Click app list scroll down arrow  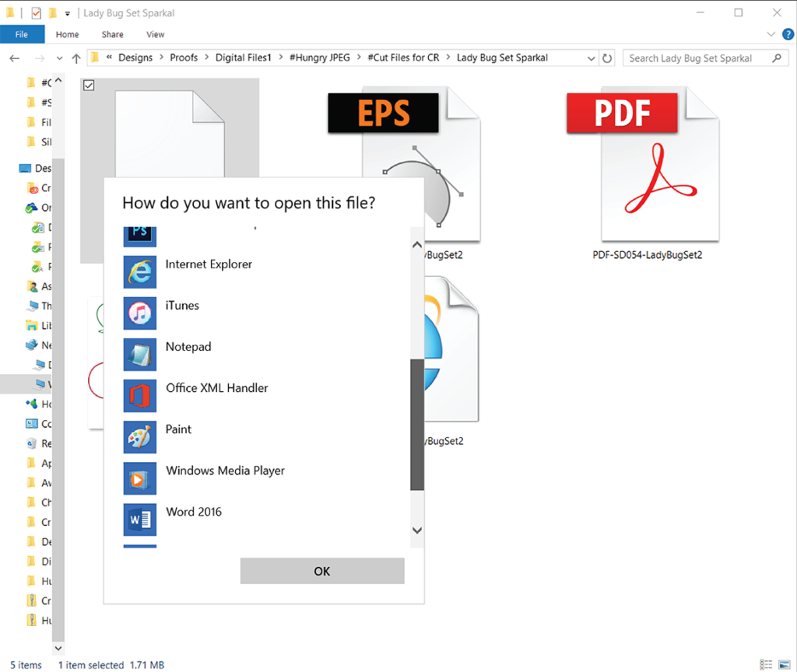(417, 530)
